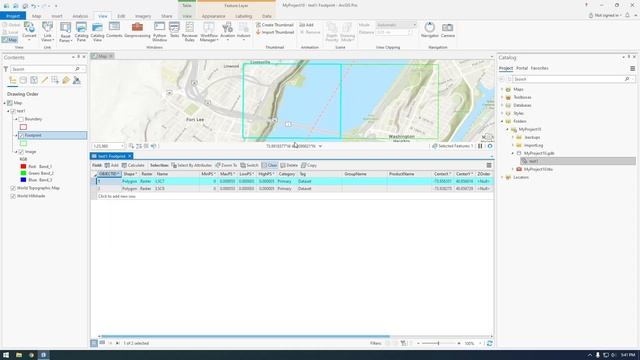
Task: Click the Contents filter funnel icon
Action: 6,69
